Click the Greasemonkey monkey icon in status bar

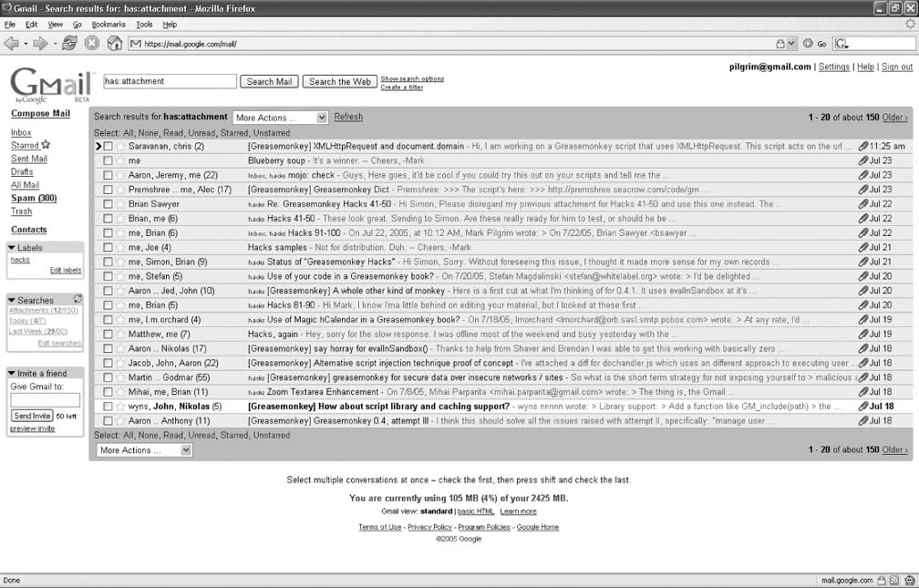click(x=909, y=581)
